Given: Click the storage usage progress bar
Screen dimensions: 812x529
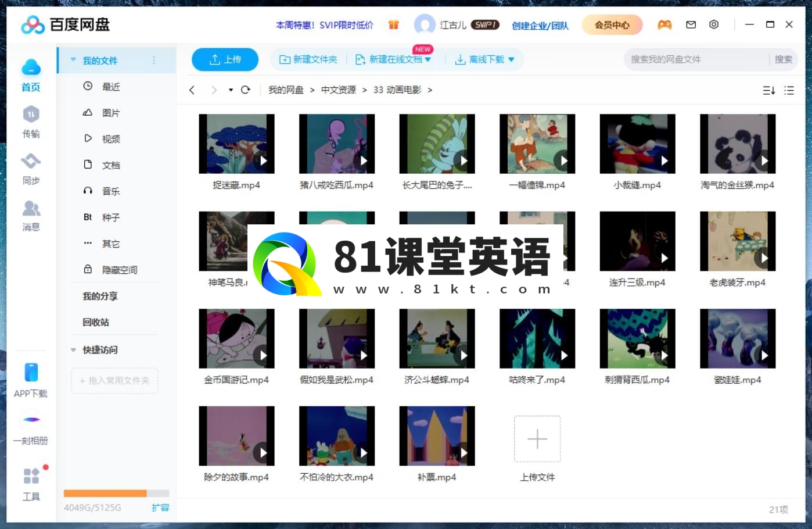Looking at the screenshot, I should pos(116,494).
